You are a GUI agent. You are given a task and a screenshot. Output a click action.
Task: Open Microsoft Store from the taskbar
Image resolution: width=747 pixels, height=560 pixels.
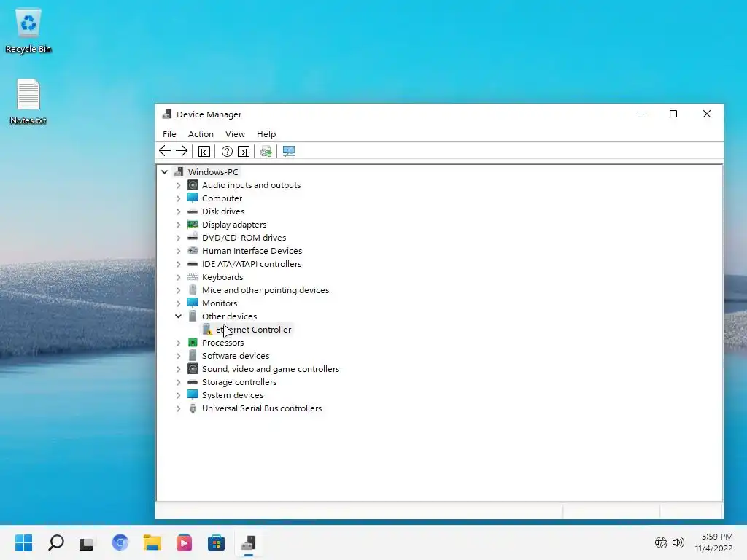pos(216,542)
